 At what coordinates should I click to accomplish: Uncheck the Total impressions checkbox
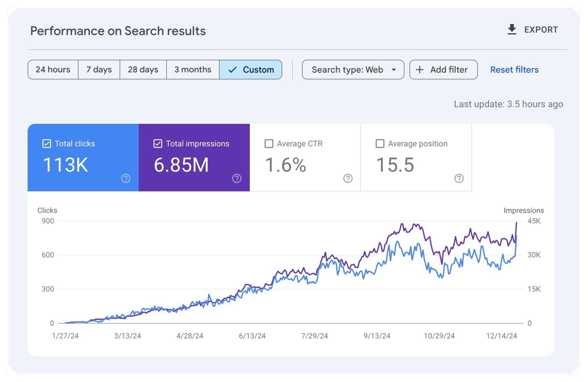pos(158,144)
